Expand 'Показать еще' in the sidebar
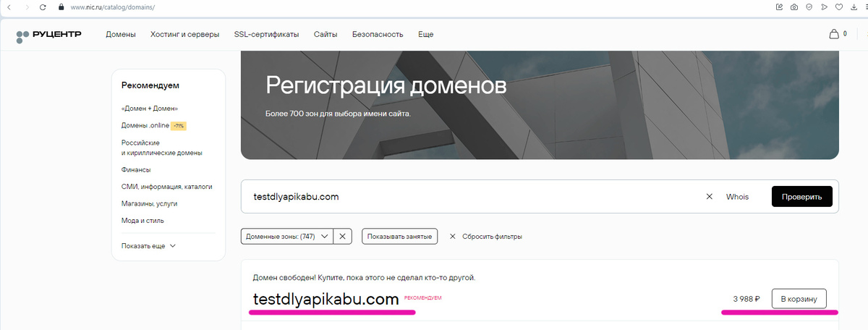The height and width of the screenshot is (330, 868). pyautogui.click(x=148, y=246)
